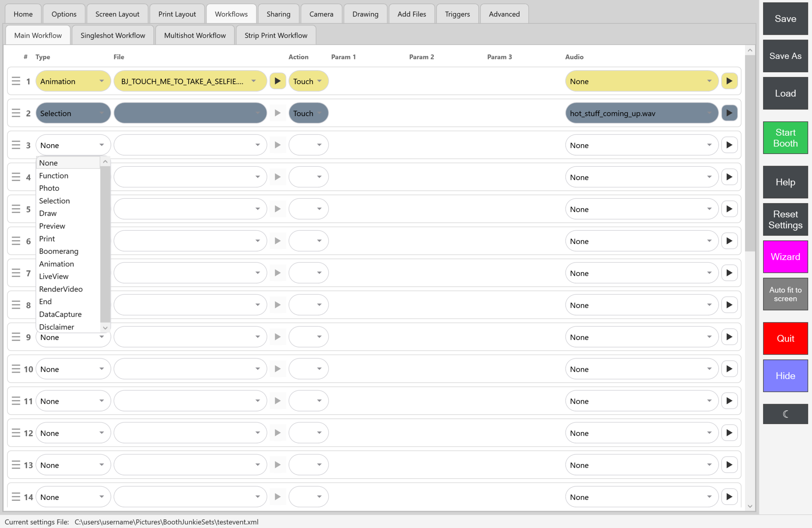
Task: Click the drag handle of row 10
Action: pyautogui.click(x=16, y=369)
